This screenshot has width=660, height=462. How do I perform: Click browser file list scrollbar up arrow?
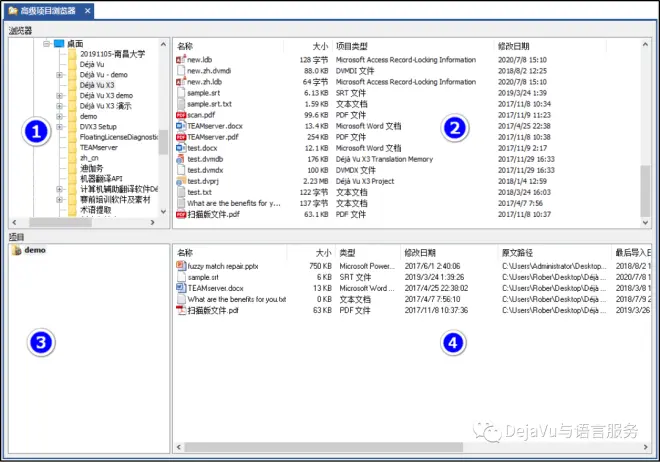pos(645,44)
